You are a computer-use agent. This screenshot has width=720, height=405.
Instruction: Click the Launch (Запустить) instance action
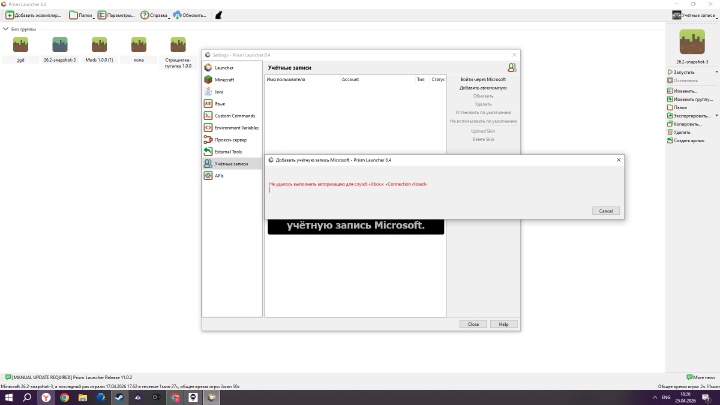tap(685, 73)
